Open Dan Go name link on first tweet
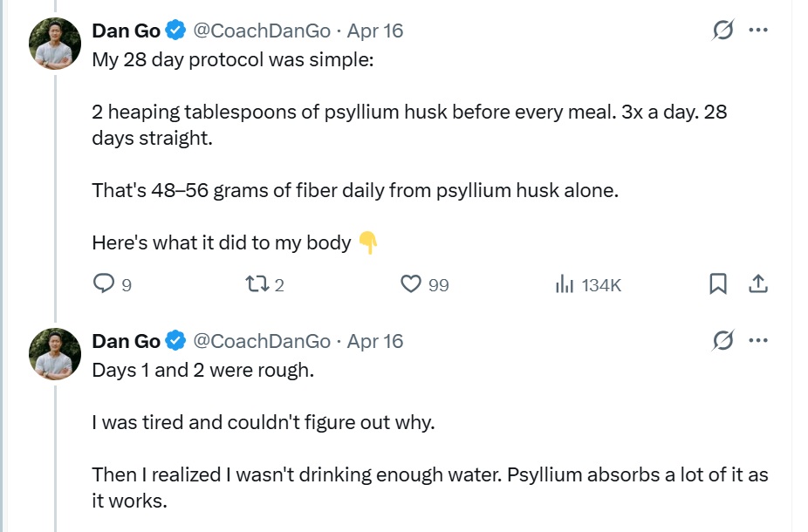The width and height of the screenshot is (808, 532). [x=126, y=31]
